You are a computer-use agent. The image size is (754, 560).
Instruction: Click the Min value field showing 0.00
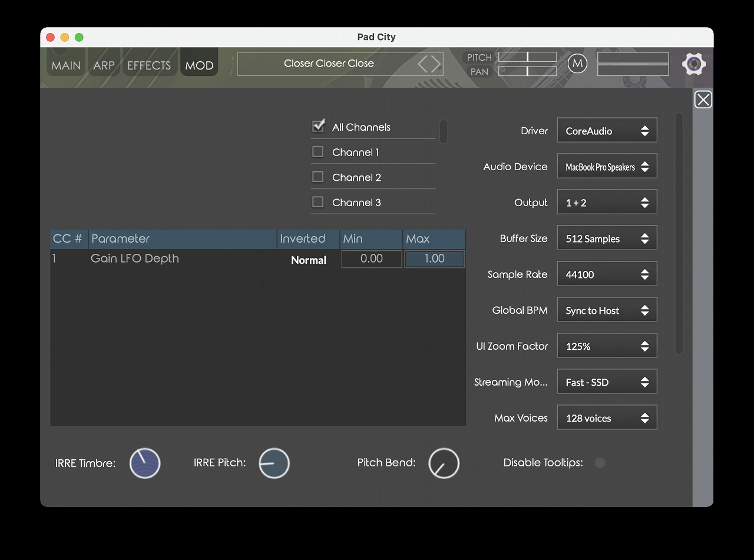point(372,259)
